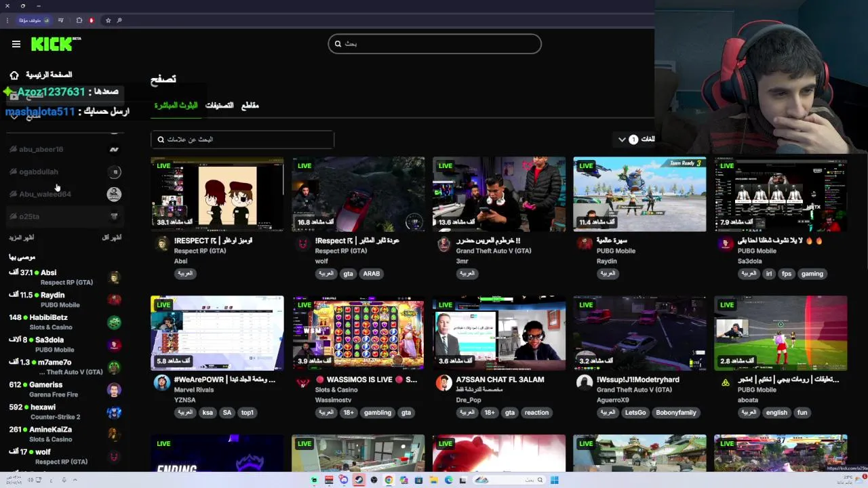Image resolution: width=868 pixels, height=488 pixels.
Task: Click the paused profile chip in browser toolbar
Action: tap(33, 20)
